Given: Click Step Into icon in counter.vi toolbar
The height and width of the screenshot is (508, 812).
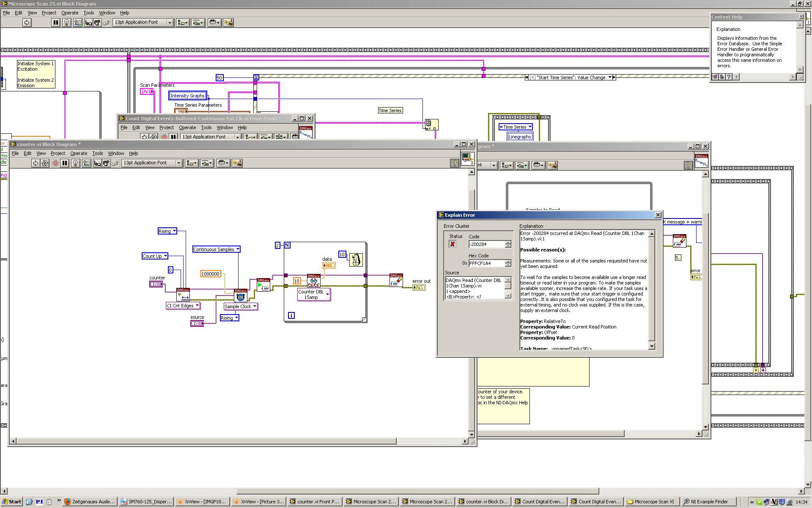Looking at the screenshot, I should click(97, 163).
